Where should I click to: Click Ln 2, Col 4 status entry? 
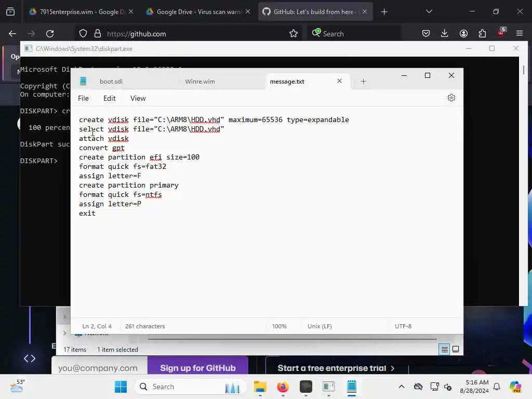(x=97, y=326)
